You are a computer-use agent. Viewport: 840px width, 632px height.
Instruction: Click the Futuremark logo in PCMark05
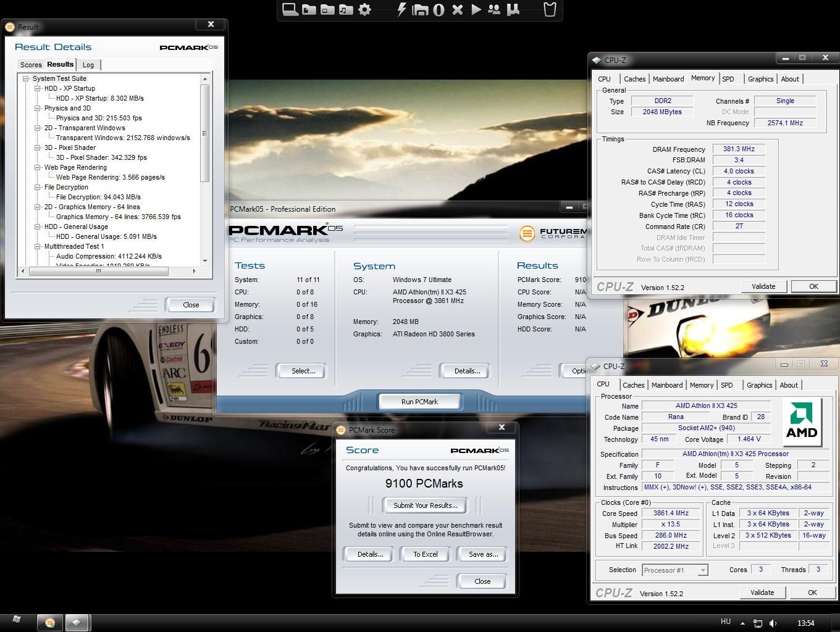point(527,233)
